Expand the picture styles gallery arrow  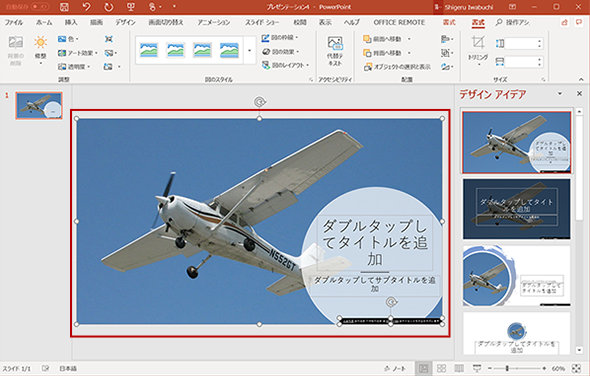(249, 50)
